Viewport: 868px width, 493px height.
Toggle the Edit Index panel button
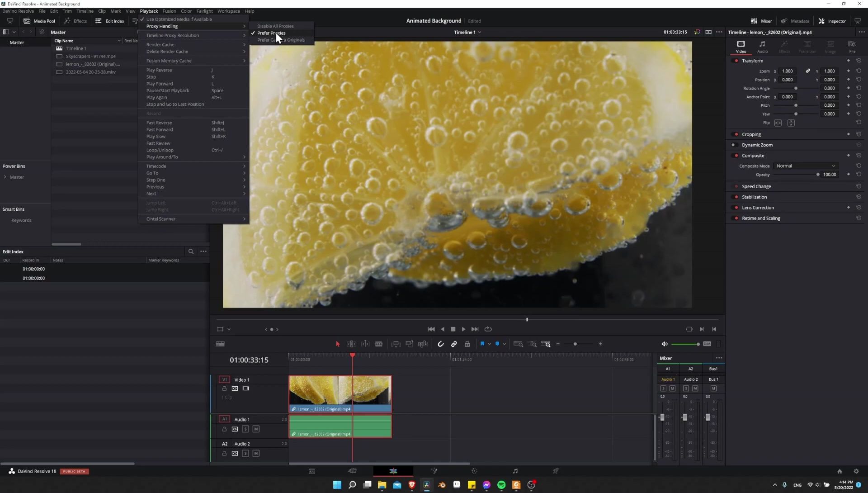click(x=109, y=21)
